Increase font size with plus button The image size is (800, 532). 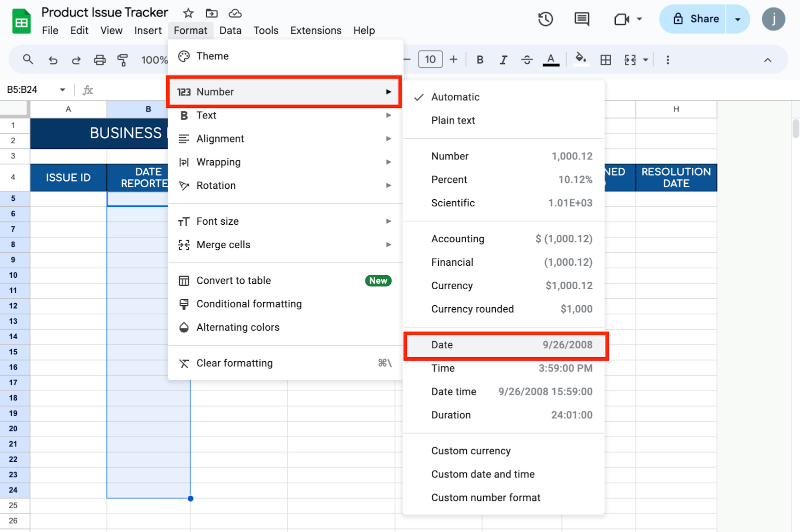point(453,60)
